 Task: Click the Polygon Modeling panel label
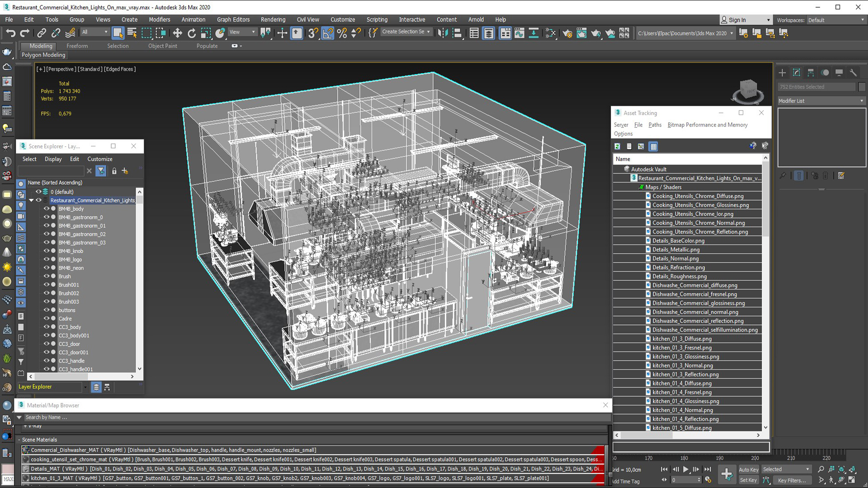pyautogui.click(x=43, y=55)
